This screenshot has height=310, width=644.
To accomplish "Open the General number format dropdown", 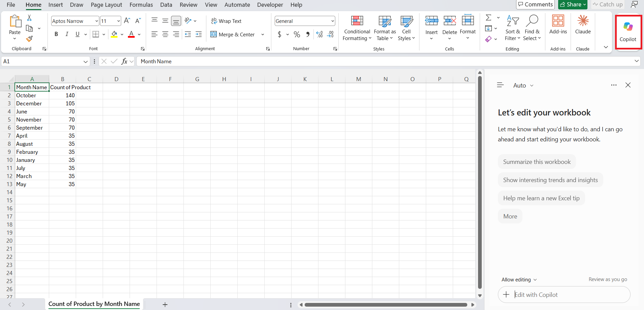I will [x=333, y=21].
